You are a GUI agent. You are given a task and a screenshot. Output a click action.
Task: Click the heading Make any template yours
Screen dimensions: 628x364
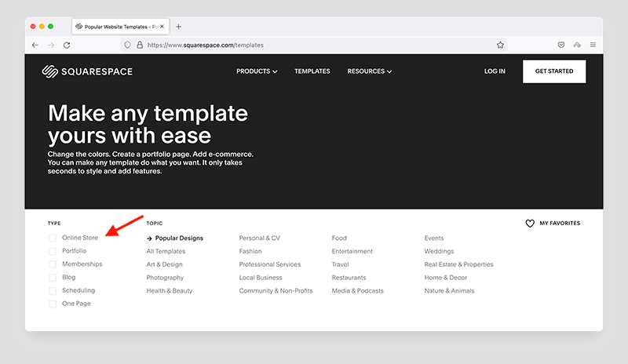click(x=148, y=125)
